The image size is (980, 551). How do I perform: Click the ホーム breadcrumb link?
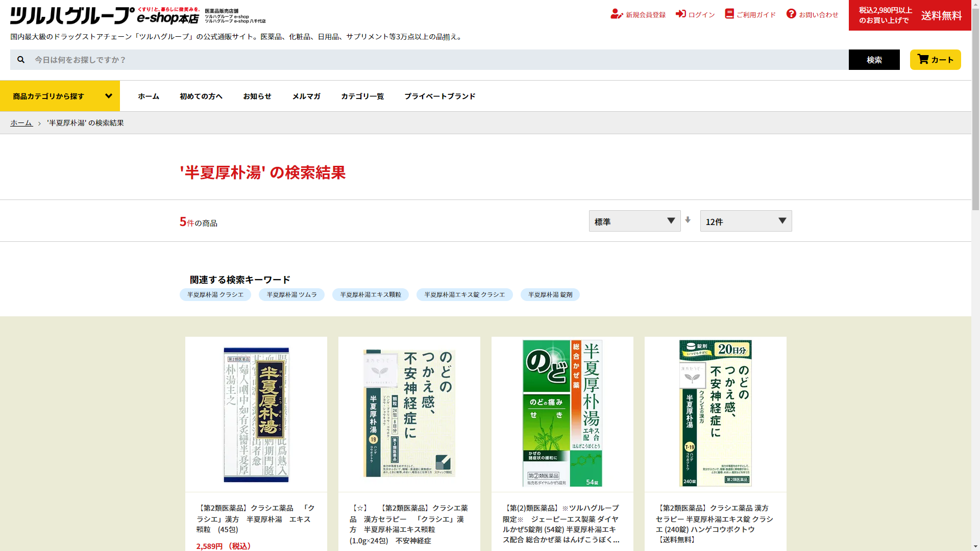pyautogui.click(x=21, y=123)
